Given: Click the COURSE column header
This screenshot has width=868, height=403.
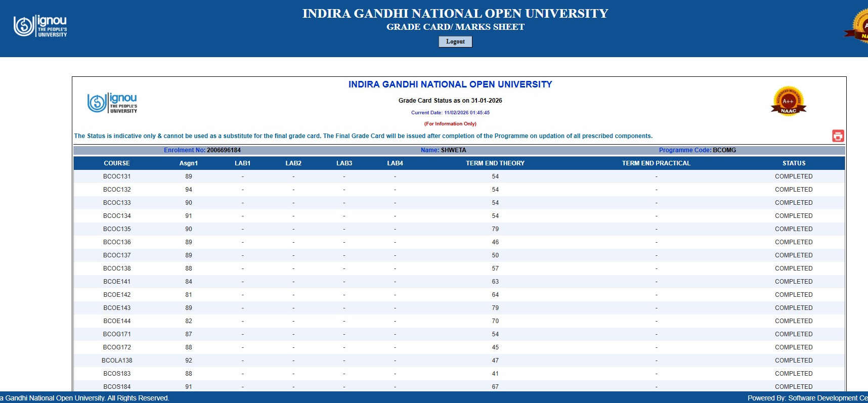Looking at the screenshot, I should click(x=117, y=163).
